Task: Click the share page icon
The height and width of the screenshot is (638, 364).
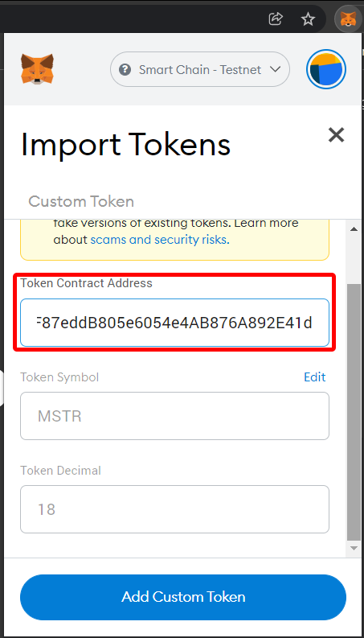Action: pos(276,19)
